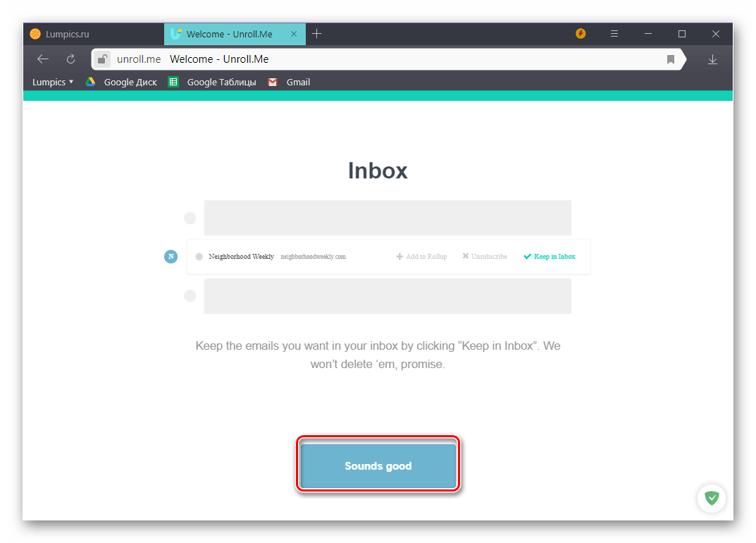Click the open padlock site security icon
Viewport: 756px width, 543px height.
pos(102,59)
